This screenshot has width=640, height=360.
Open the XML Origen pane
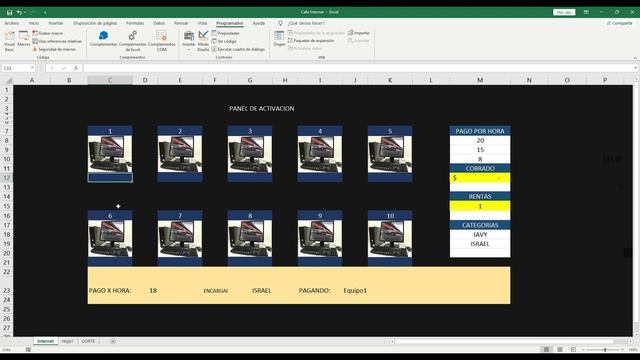(x=279, y=39)
